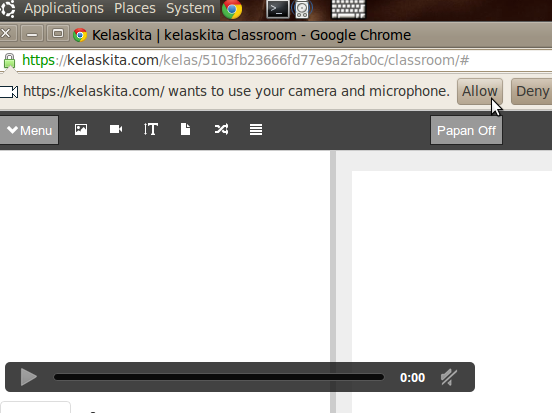Click the green padlock security icon

tap(10, 61)
